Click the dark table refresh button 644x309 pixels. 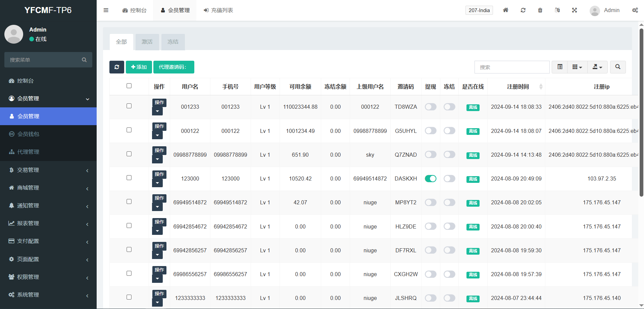click(x=116, y=67)
